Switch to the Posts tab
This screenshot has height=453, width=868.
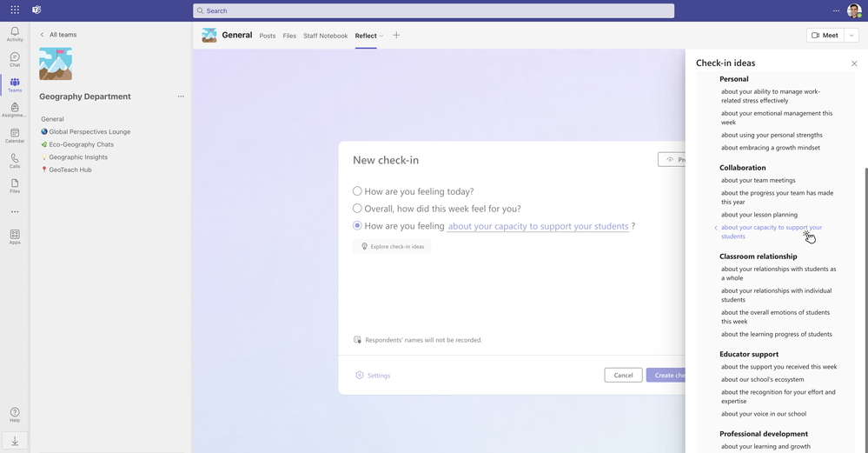(x=268, y=36)
